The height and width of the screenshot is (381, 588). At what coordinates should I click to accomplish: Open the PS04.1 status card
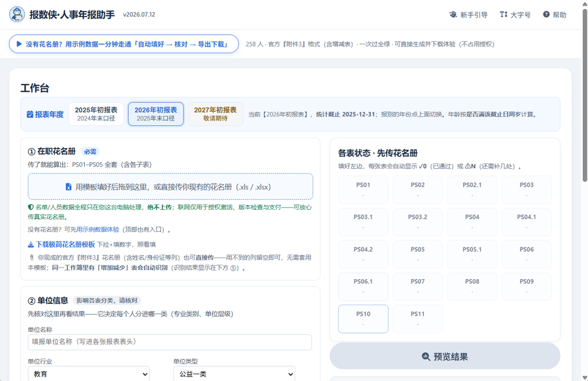526,222
